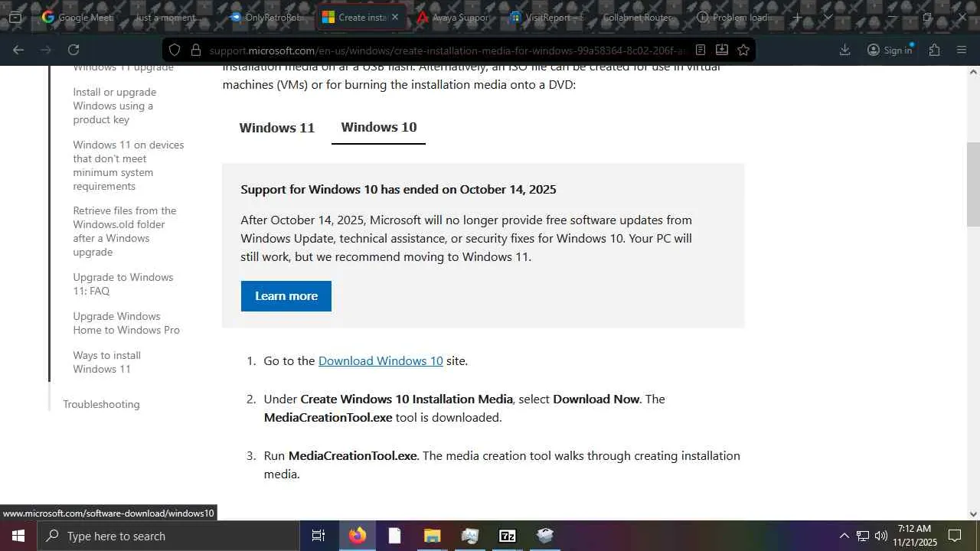980x551 pixels.
Task: Show hidden system tray icons
Action: click(844, 536)
